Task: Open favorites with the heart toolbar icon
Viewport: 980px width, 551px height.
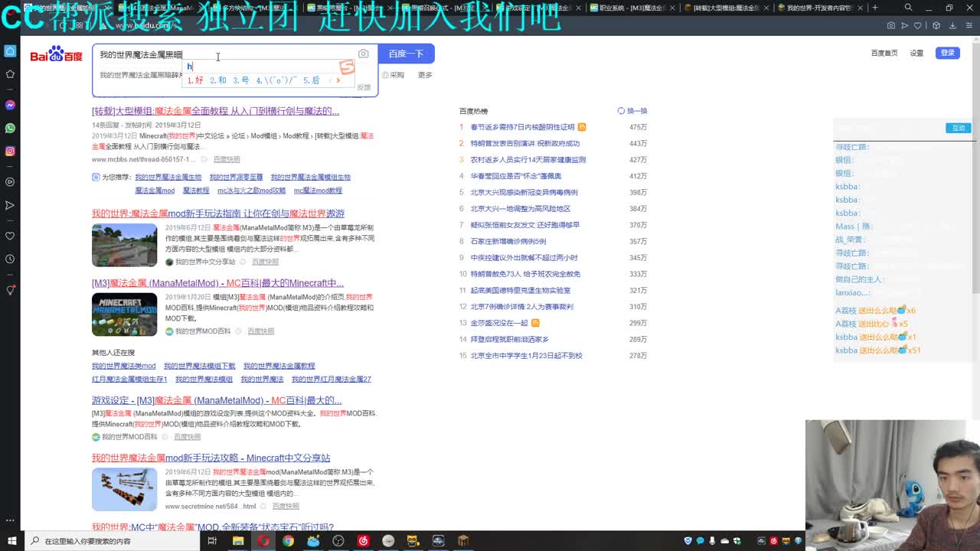Action: coord(917,25)
